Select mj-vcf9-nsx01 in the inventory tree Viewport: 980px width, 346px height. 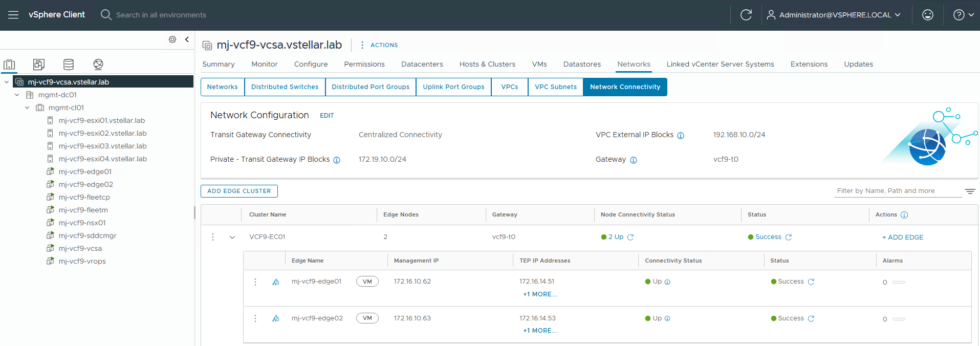pos(82,223)
